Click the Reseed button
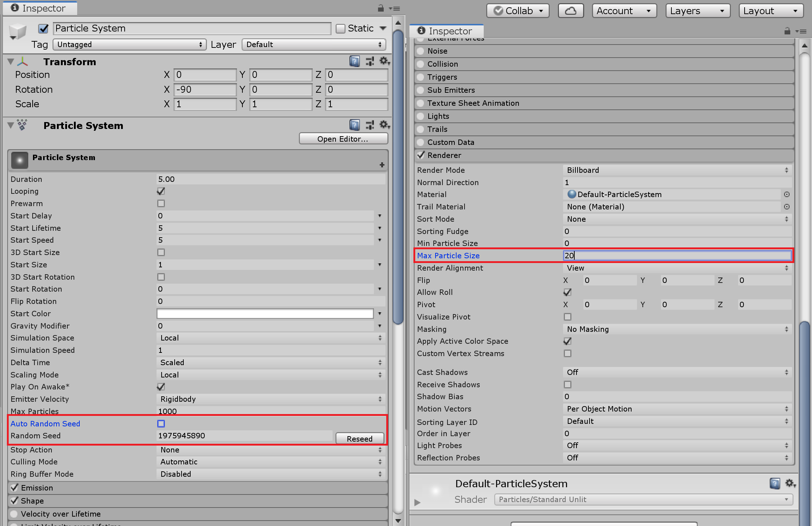This screenshot has height=526, width=812. click(x=359, y=439)
